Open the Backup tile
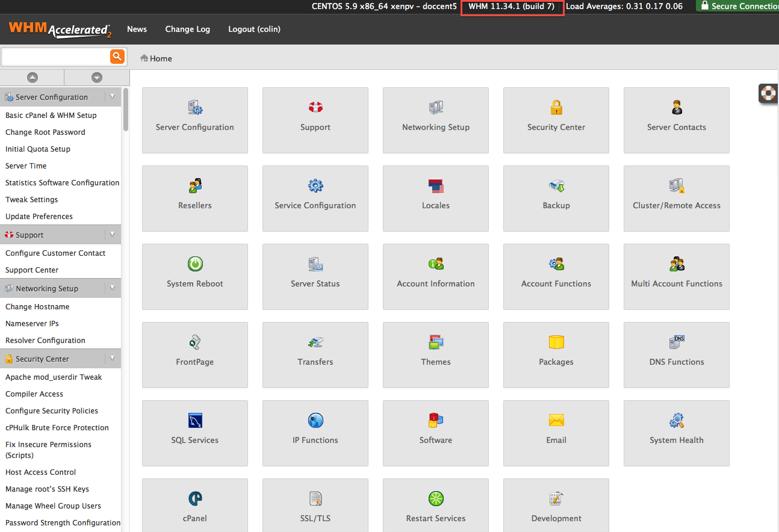779x532 pixels. [556, 199]
